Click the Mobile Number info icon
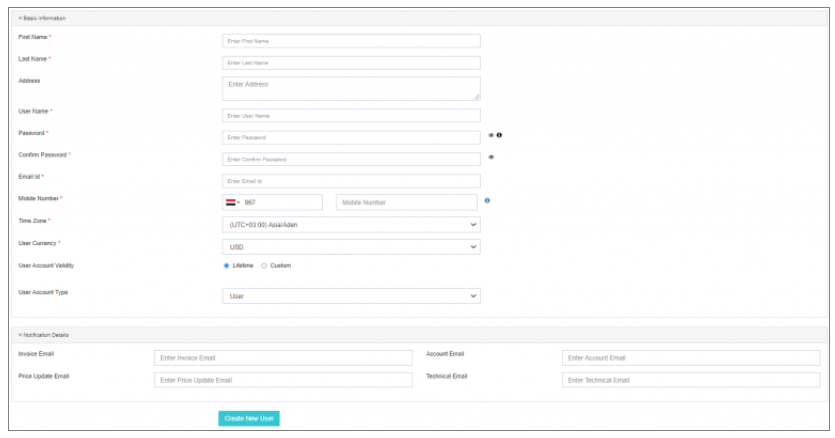 tap(487, 201)
